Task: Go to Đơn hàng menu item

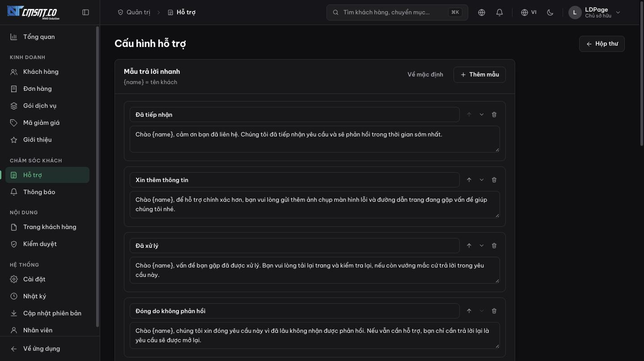Action: pyautogui.click(x=47, y=89)
